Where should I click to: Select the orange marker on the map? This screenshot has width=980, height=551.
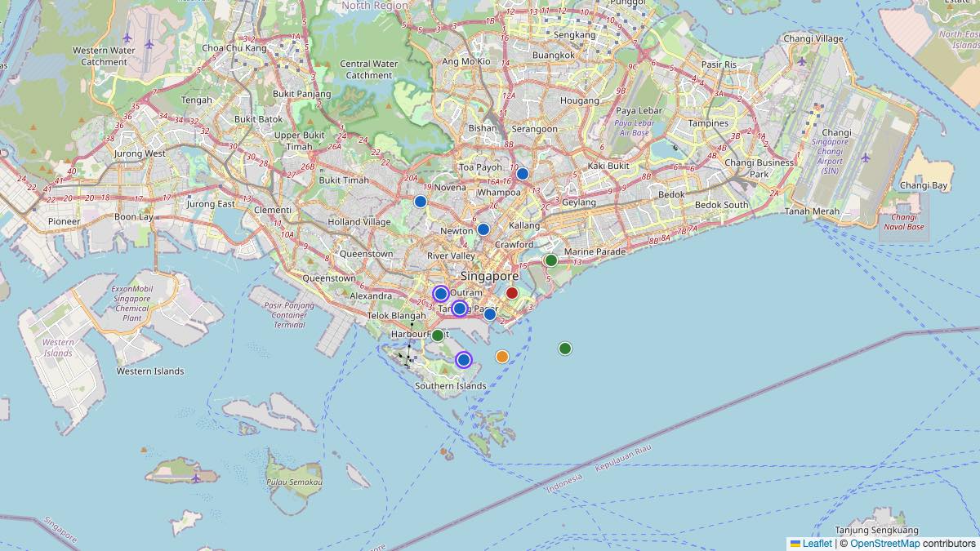tap(502, 357)
